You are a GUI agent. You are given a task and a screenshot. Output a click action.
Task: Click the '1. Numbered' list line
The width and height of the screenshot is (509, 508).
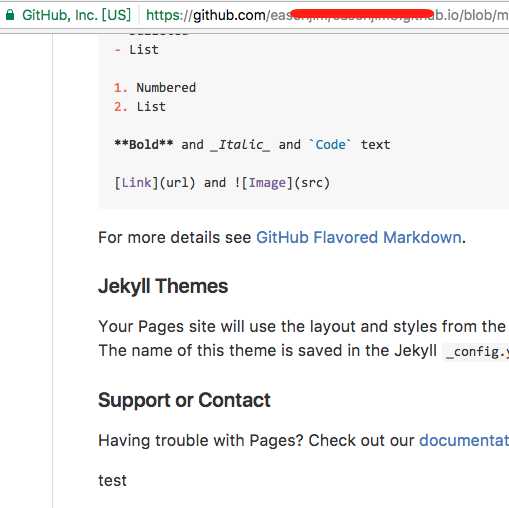[x=155, y=88]
